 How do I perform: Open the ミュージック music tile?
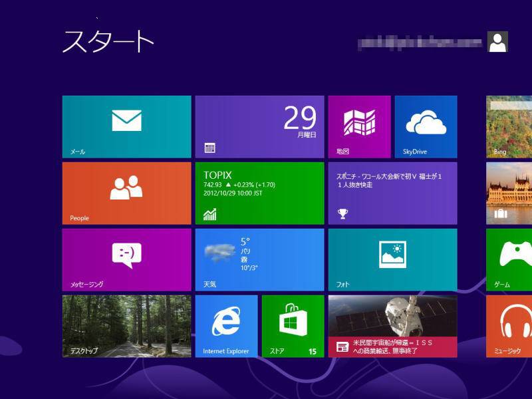tap(509, 326)
